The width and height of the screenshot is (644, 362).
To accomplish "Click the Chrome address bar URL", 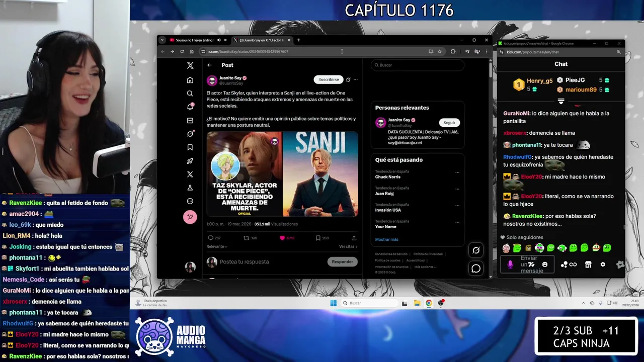I will [248, 51].
